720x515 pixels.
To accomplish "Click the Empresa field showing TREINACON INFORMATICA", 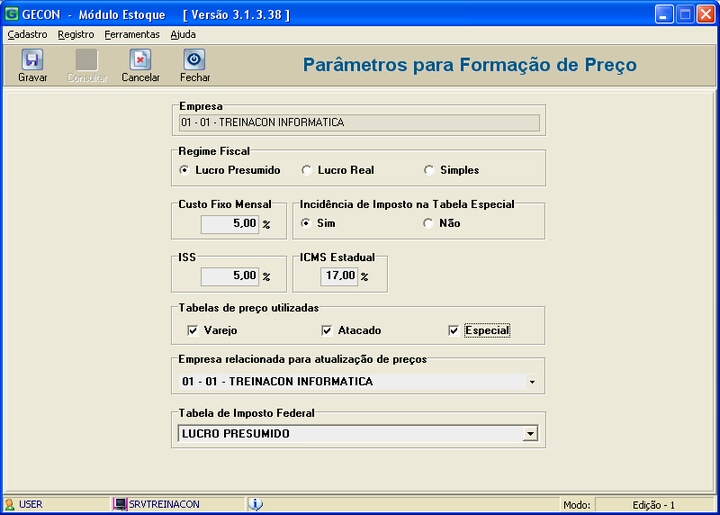I will [x=359, y=123].
